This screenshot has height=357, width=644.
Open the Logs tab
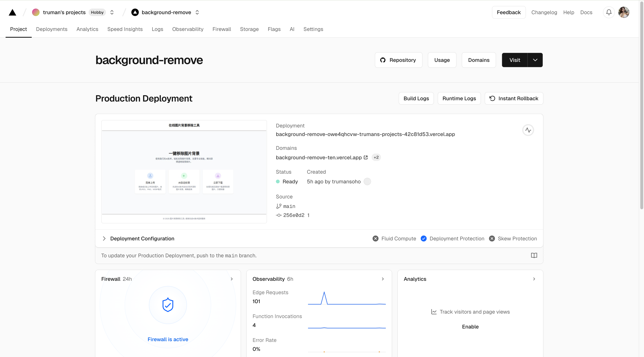(x=157, y=29)
